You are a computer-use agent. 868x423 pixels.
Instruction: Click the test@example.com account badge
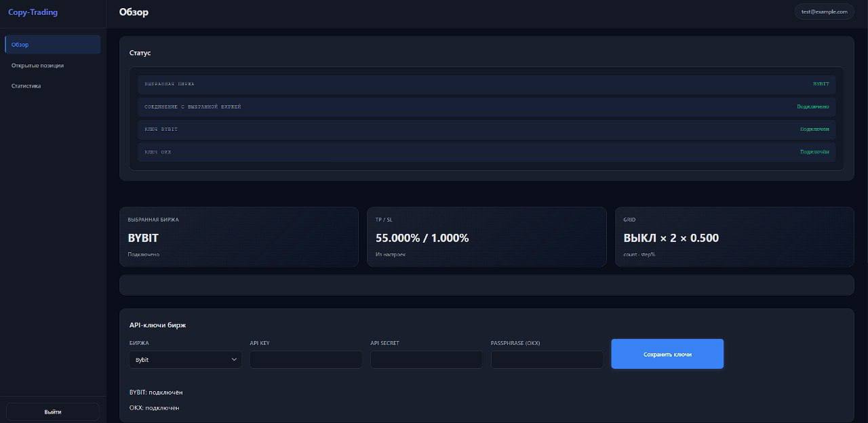click(x=824, y=12)
